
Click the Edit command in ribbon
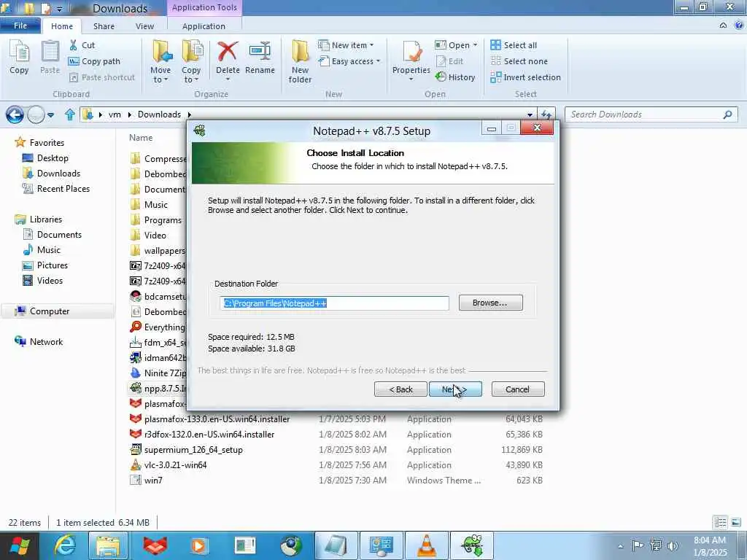click(449, 61)
